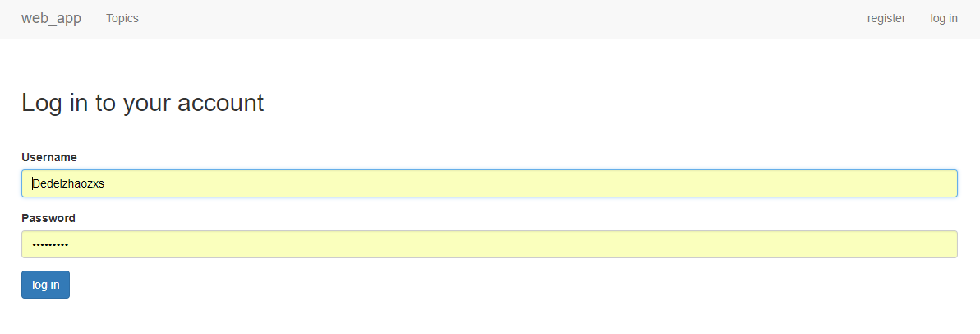Click the 'Log in to your account' heading
Screen dimensions: 980x334
[x=142, y=103]
